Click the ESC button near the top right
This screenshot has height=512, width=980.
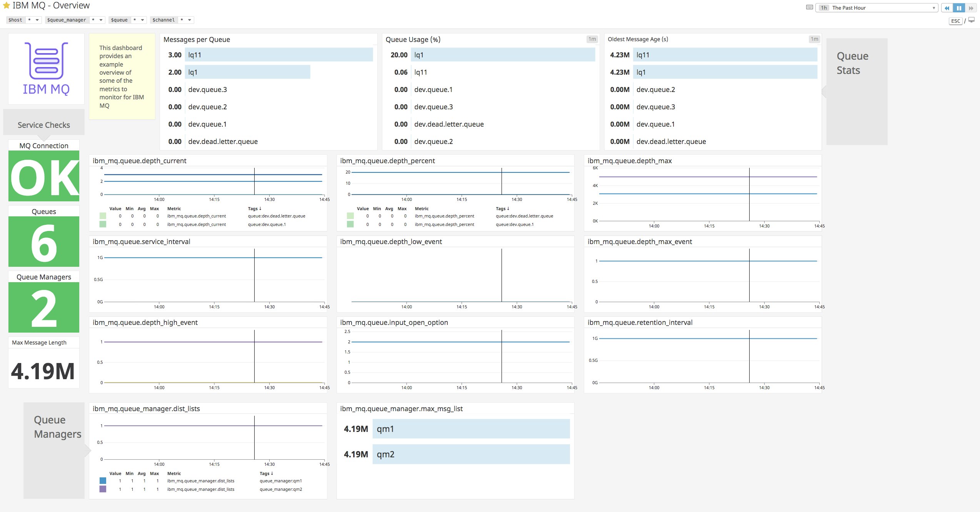tap(955, 21)
